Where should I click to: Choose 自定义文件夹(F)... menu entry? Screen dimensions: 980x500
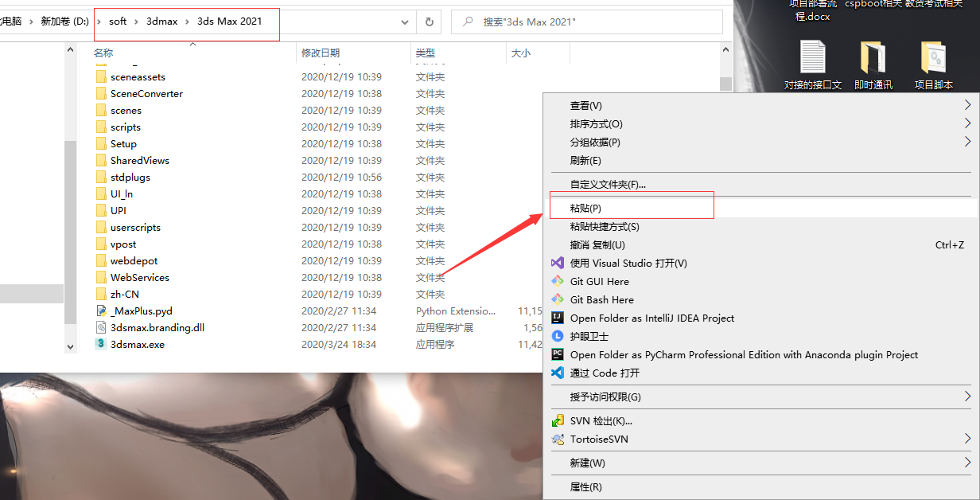[761, 184]
